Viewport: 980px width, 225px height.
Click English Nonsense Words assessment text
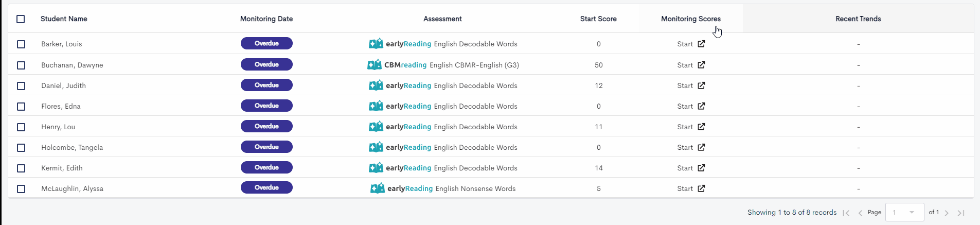475,188
